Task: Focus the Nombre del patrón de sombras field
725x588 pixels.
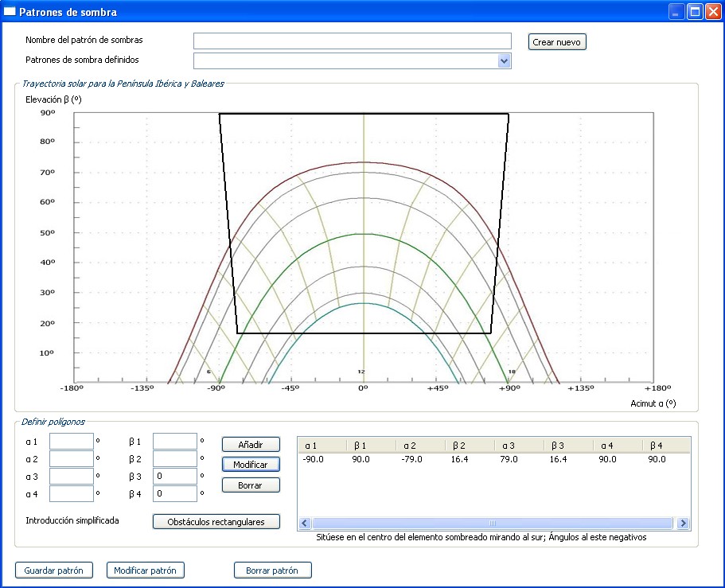Action: pos(352,41)
